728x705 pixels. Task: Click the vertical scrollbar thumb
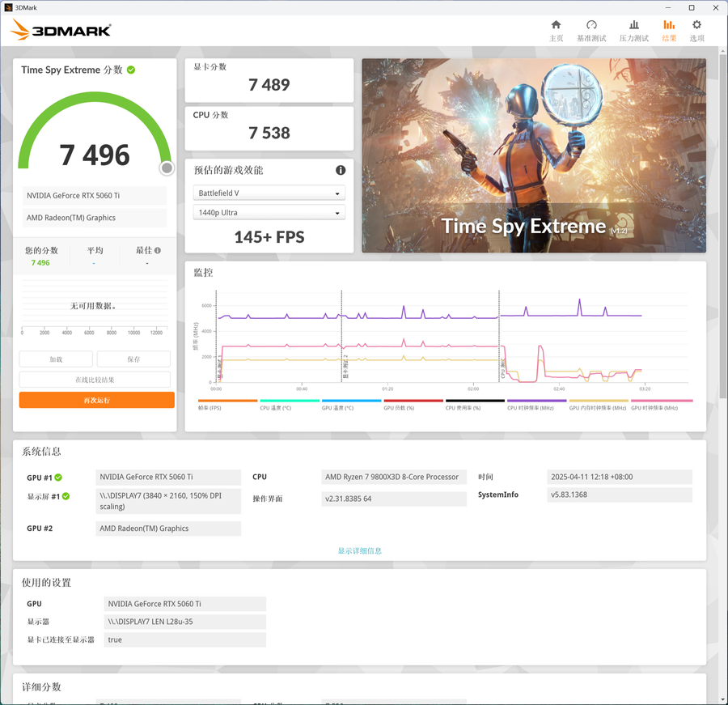[x=723, y=225]
